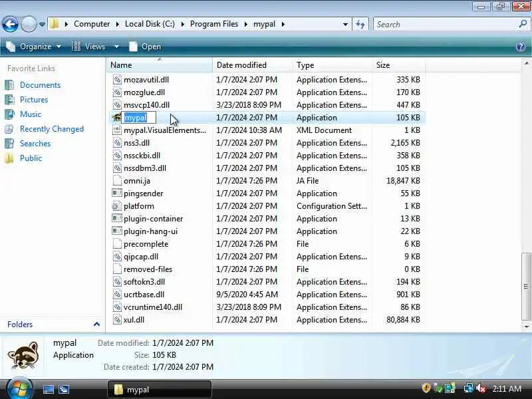Click Switch between windows quick launch icon
Viewport: 532px width, 399px height.
pos(64,389)
